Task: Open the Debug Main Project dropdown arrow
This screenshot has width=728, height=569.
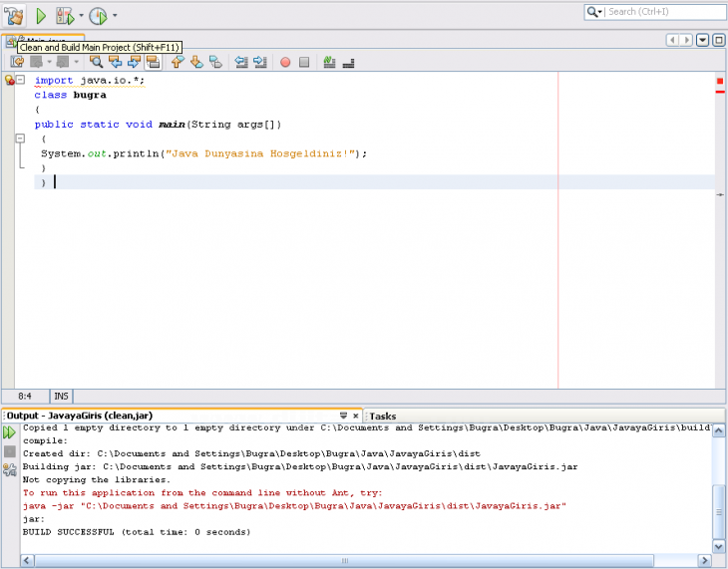Action: pyautogui.click(x=81, y=16)
